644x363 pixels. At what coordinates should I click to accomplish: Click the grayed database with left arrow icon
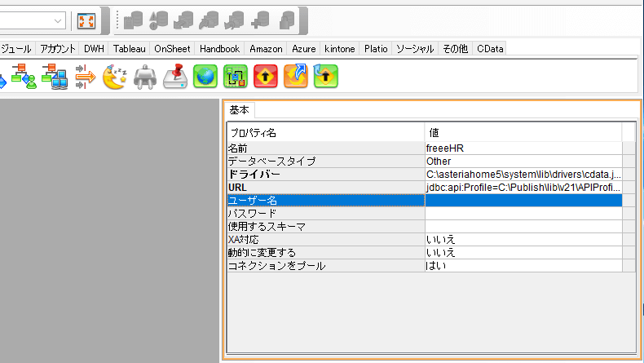[x=183, y=20]
